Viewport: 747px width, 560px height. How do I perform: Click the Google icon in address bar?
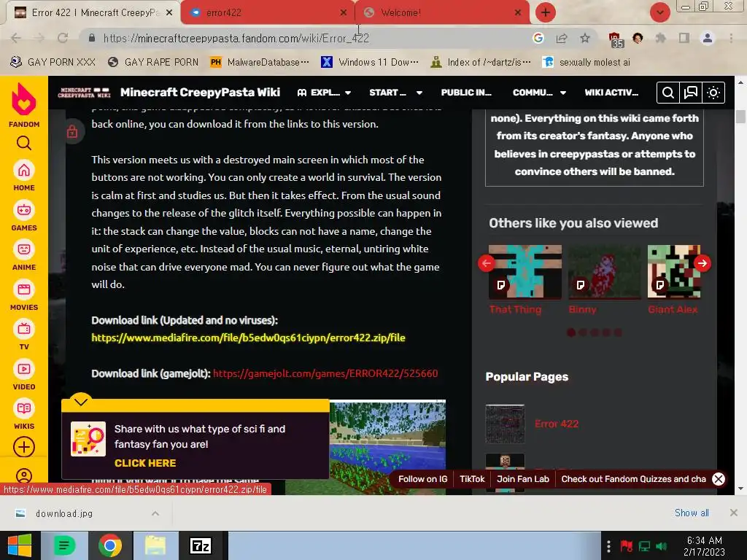tap(538, 38)
